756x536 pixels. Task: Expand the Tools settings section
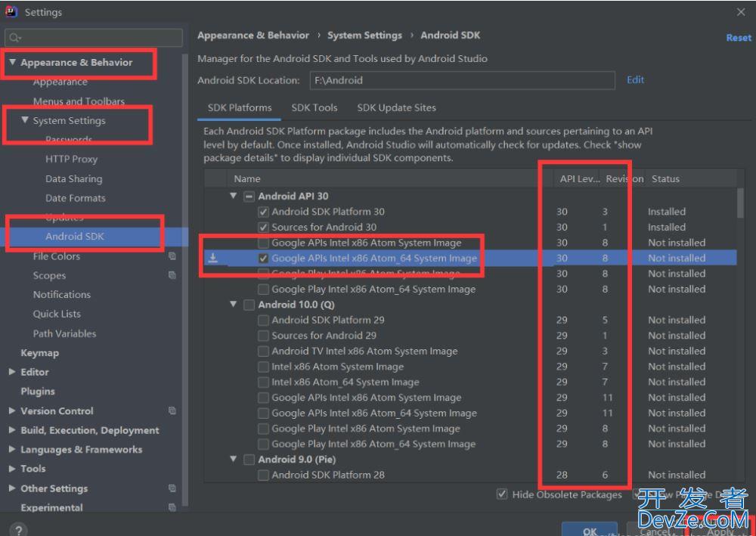click(13, 469)
